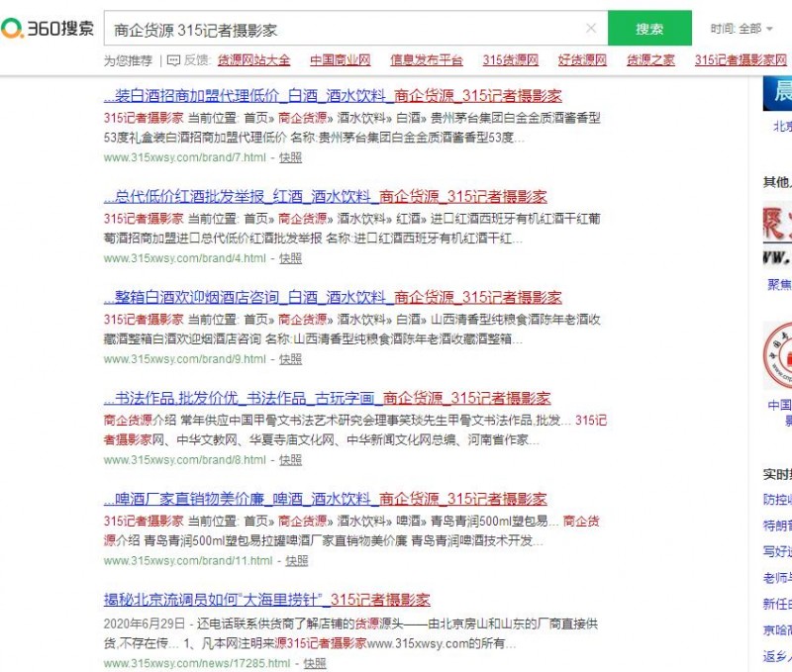Viewport: 792px width, 672px height.
Task: Open 快照 for brand/7.html result
Action: (x=290, y=157)
